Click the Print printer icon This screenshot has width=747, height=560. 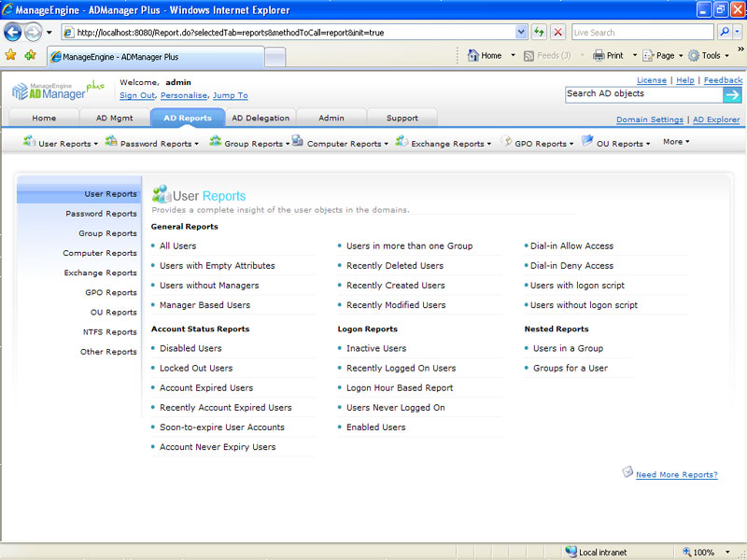[x=599, y=55]
